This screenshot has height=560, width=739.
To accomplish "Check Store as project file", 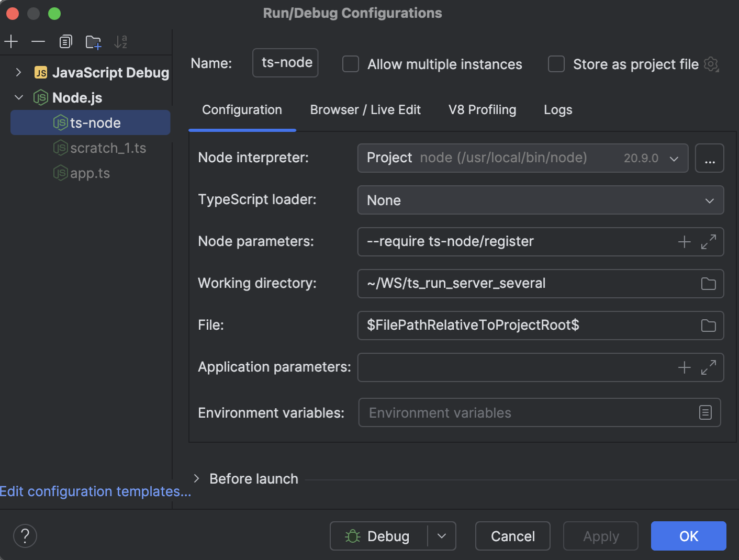I will point(556,64).
